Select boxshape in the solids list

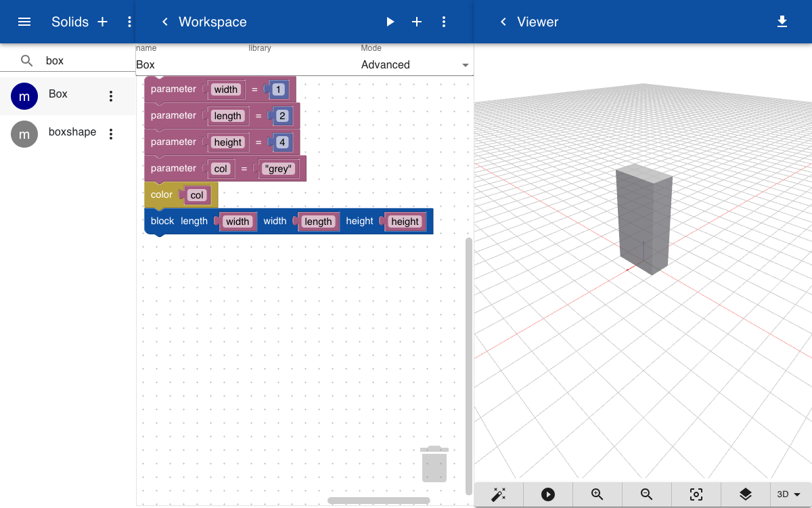(x=68, y=134)
